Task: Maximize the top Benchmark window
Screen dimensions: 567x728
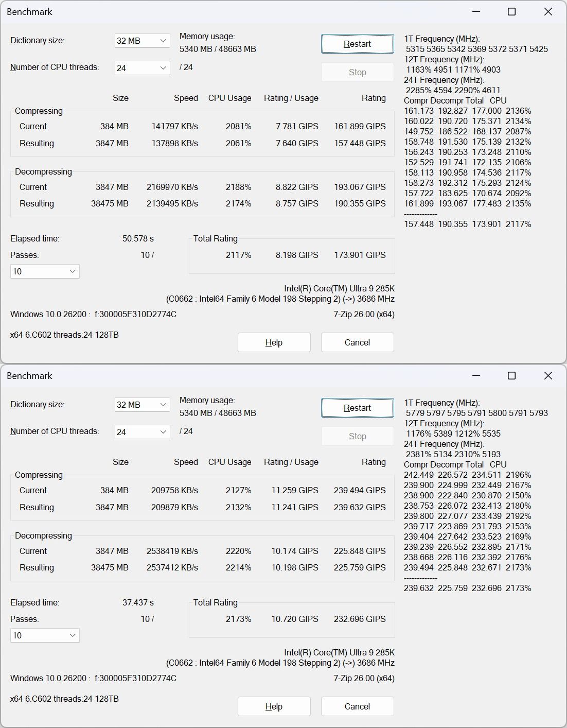Action: coord(511,11)
